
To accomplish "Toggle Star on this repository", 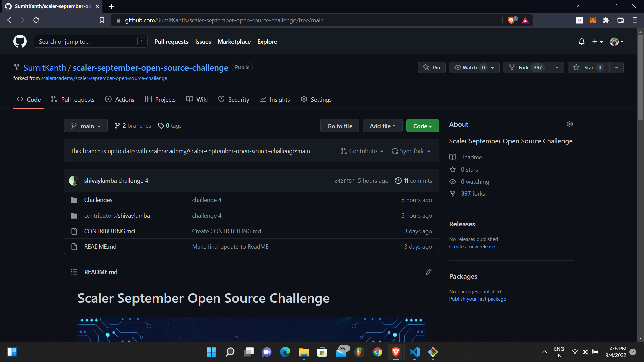I will (588, 67).
